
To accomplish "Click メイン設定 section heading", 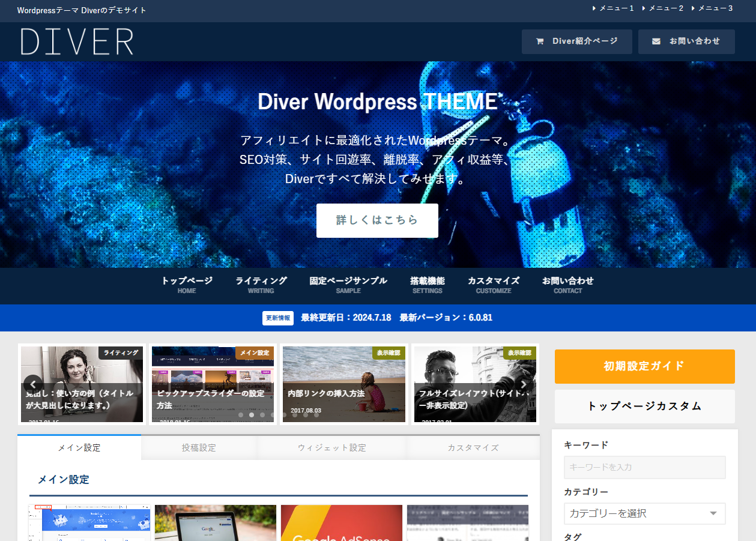I will 64,480.
